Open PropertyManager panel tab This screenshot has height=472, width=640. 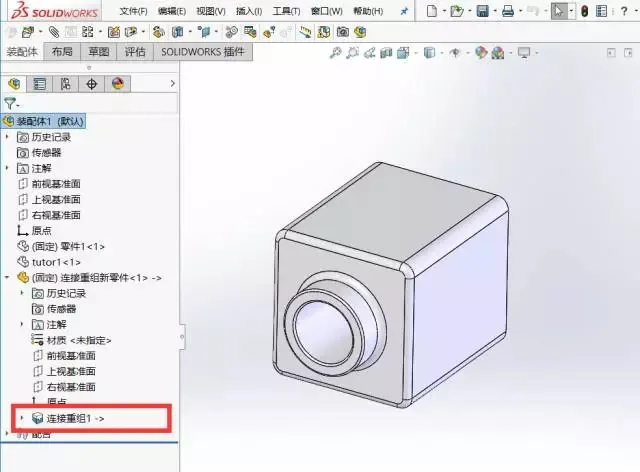coord(40,84)
